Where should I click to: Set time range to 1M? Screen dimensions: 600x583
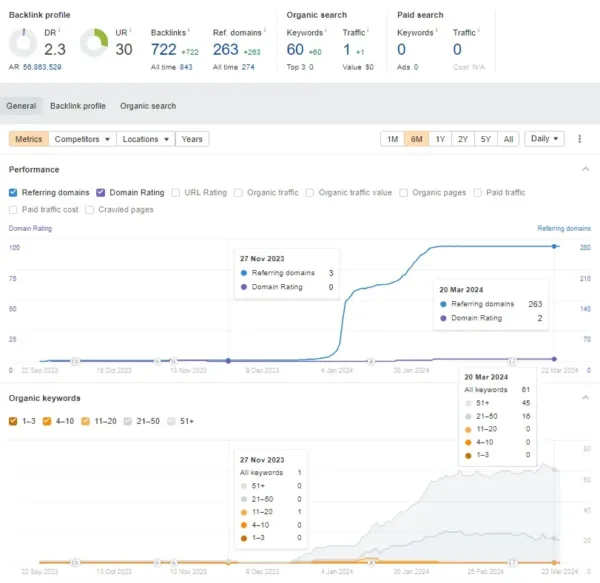click(393, 139)
